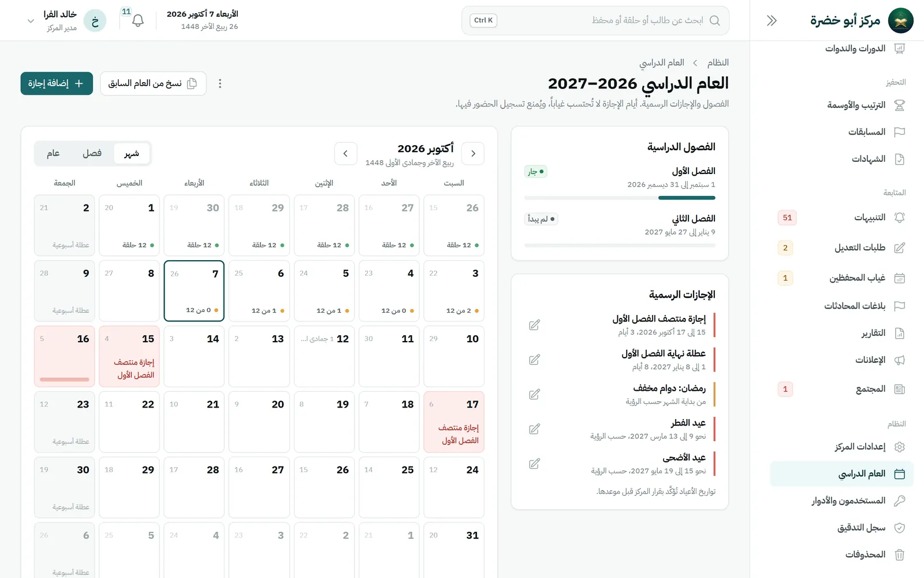Switch calendar view to عام

pyautogui.click(x=53, y=154)
